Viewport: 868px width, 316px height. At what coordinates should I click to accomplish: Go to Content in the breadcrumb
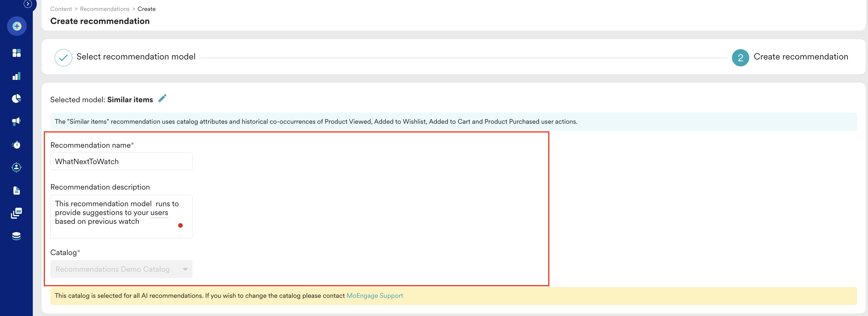pos(61,9)
